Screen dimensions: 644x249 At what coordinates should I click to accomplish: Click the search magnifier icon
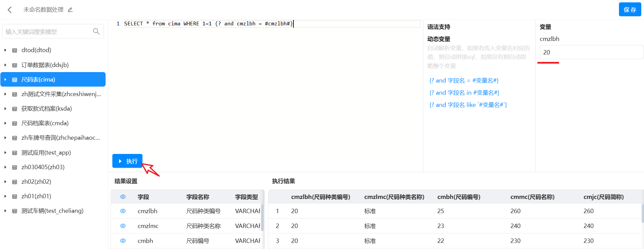click(x=96, y=31)
